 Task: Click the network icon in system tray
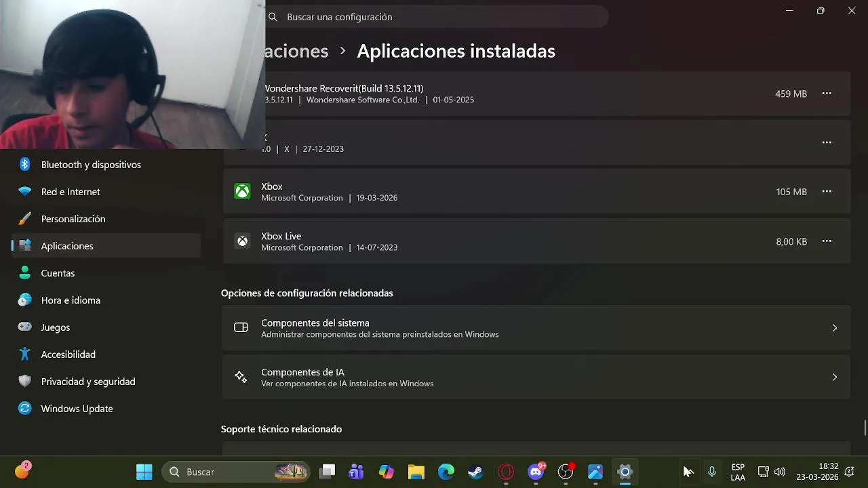763,472
